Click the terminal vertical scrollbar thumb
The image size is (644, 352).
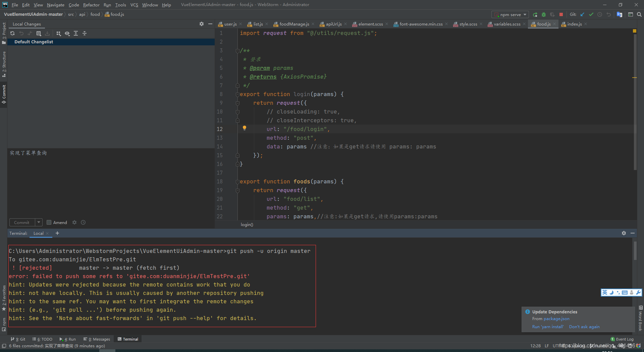[635, 250]
